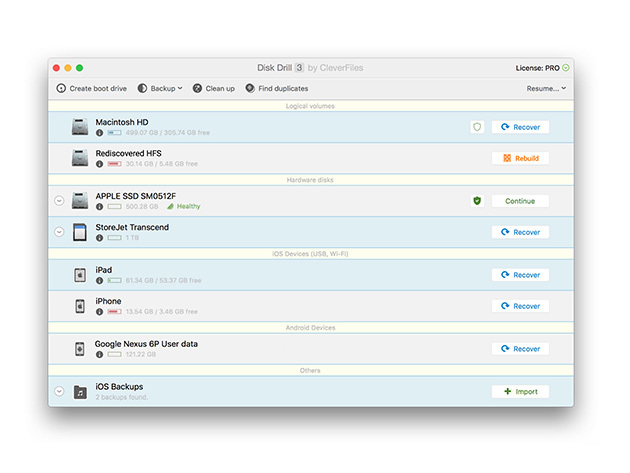Recover data from Macintosh HD

pyautogui.click(x=520, y=127)
